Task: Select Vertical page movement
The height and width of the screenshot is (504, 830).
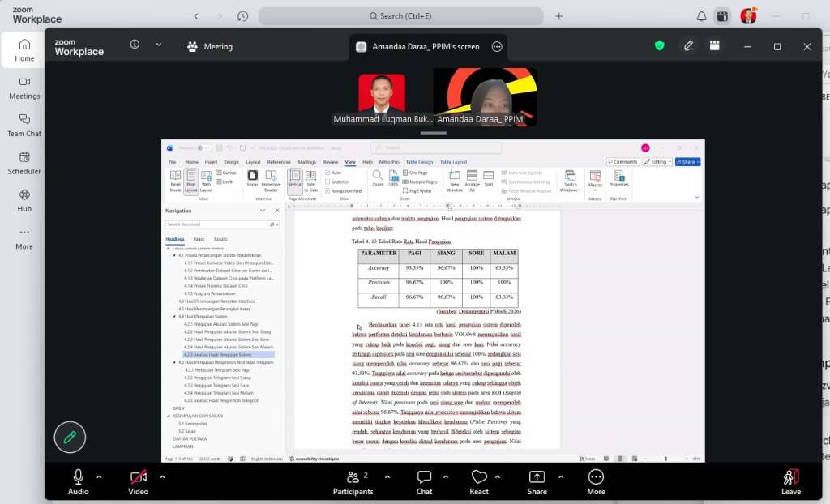Action: pos(295,182)
